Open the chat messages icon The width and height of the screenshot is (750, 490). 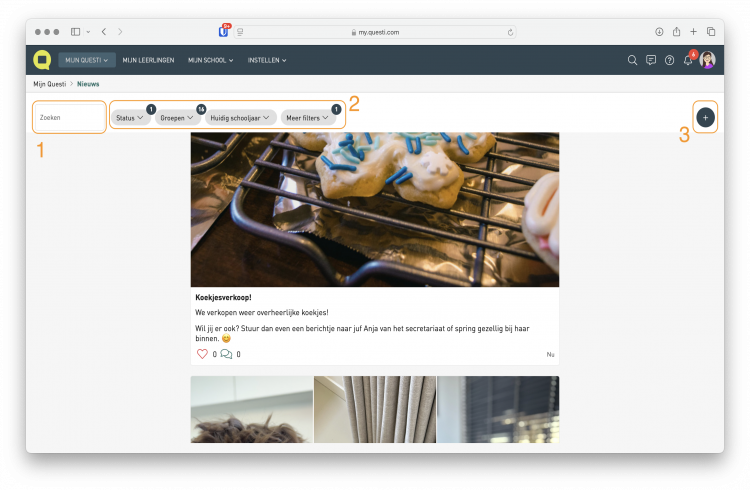coord(651,60)
